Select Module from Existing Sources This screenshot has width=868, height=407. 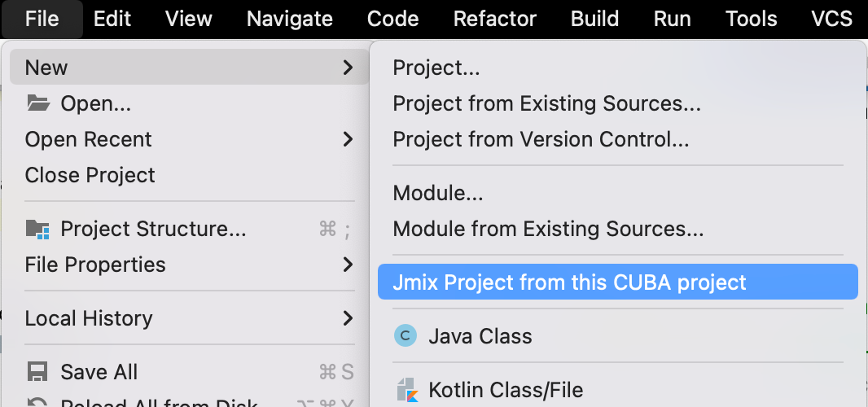(548, 229)
